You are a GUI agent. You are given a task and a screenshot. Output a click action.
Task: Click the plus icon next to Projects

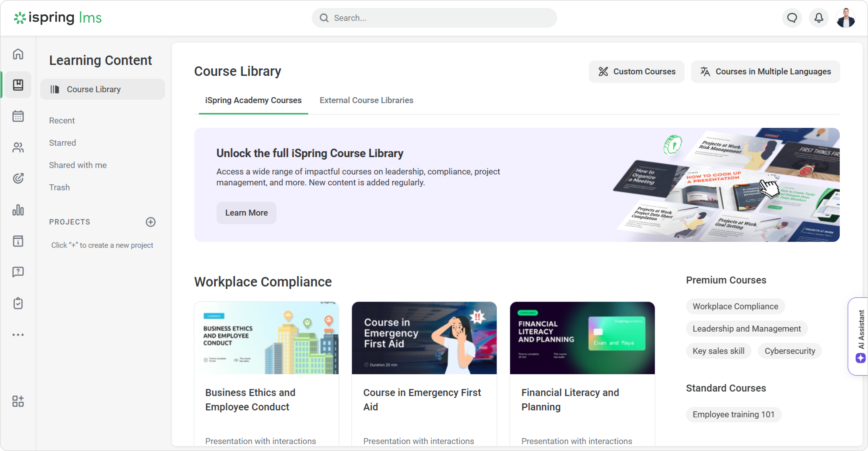coord(150,222)
